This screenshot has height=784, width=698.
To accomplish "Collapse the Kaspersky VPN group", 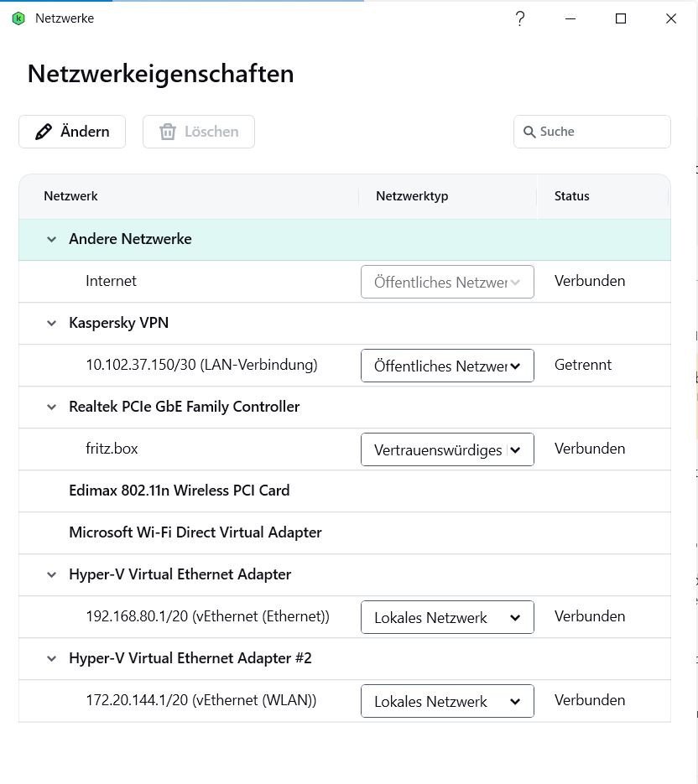I will [52, 323].
